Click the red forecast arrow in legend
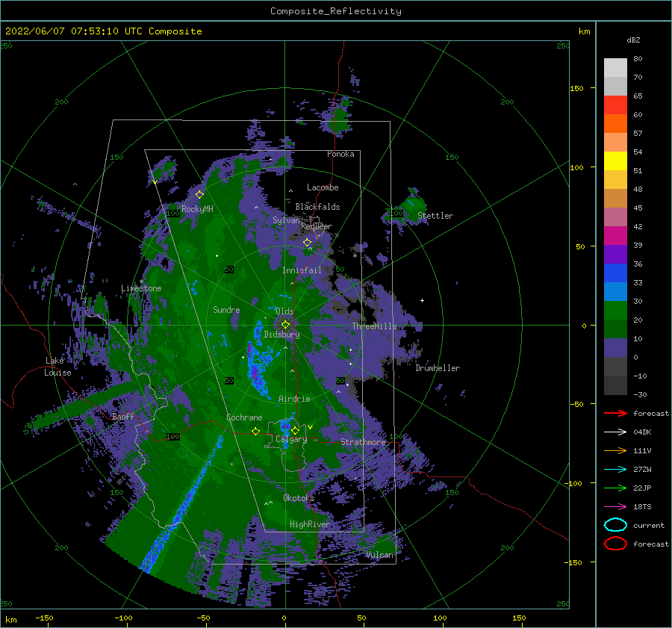Screen dimensions: 672x628 pyautogui.click(x=615, y=413)
